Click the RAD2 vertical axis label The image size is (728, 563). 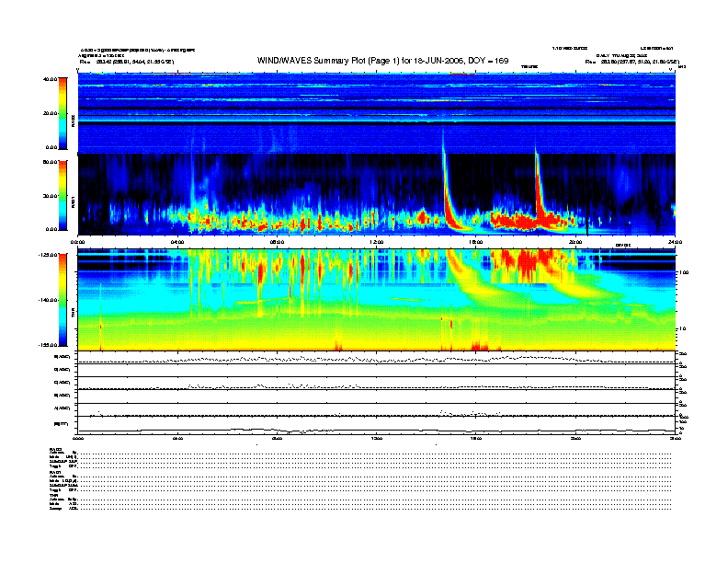pyautogui.click(x=73, y=121)
